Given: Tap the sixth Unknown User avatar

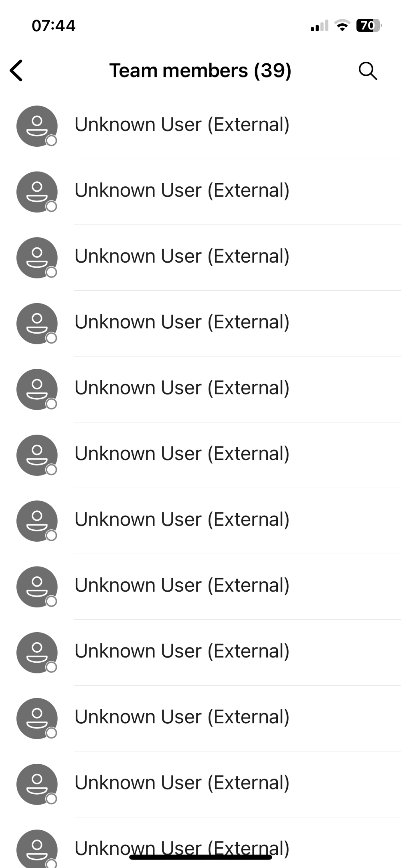Looking at the screenshot, I should click(x=37, y=455).
